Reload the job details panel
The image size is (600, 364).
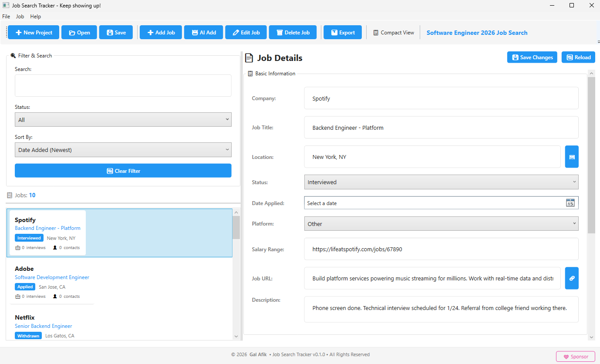pyautogui.click(x=578, y=57)
